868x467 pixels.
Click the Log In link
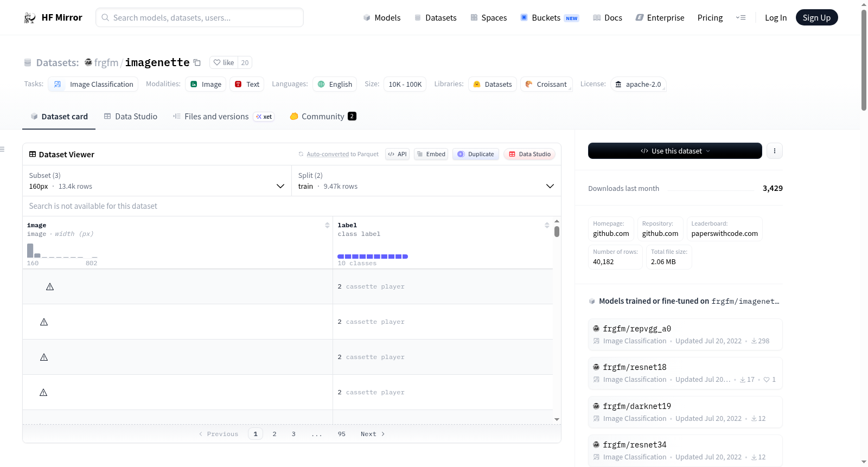776,18
